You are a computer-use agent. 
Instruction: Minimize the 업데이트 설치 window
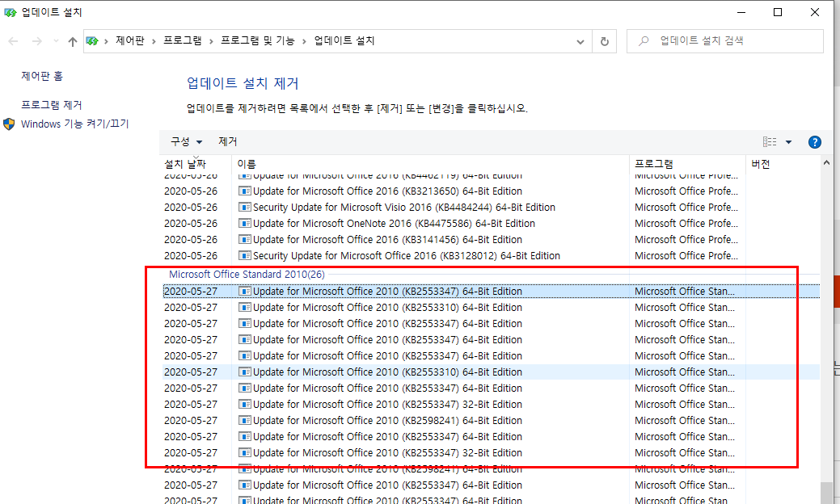(741, 12)
